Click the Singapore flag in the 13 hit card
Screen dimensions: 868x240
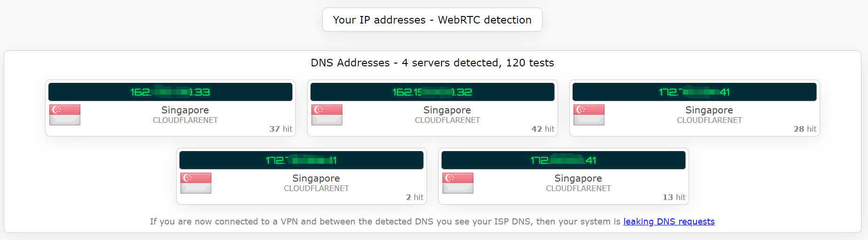click(458, 183)
